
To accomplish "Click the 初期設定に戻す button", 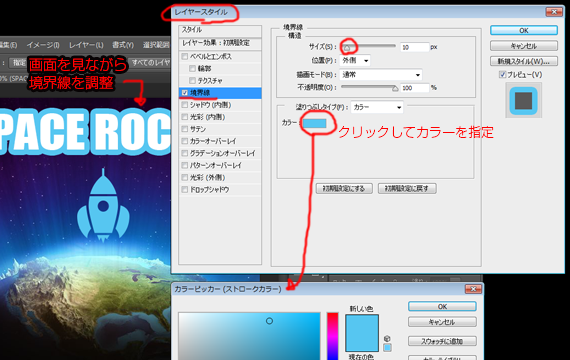I will pos(407,188).
